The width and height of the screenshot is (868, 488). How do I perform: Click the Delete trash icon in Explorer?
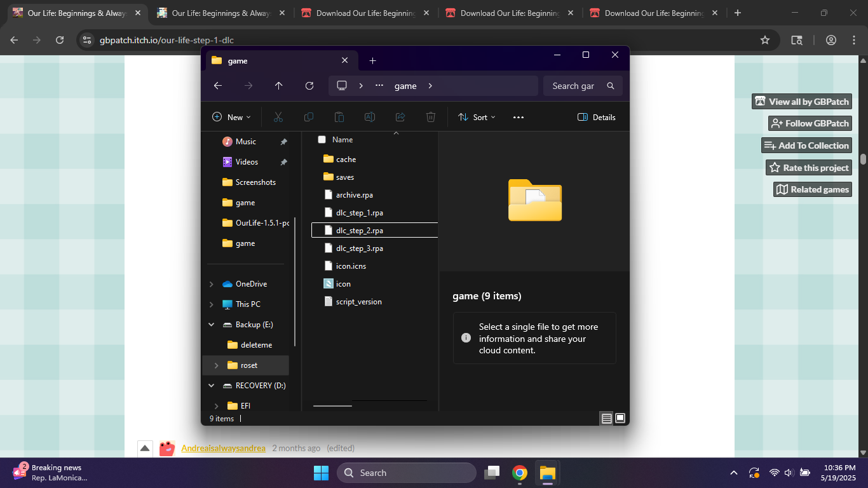point(431,117)
